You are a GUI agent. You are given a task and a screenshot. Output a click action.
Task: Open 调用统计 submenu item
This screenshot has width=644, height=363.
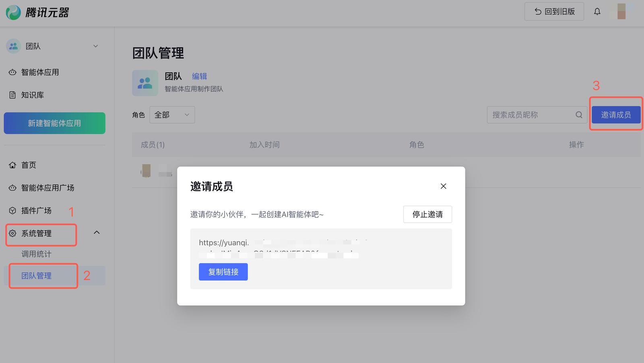[x=36, y=254]
